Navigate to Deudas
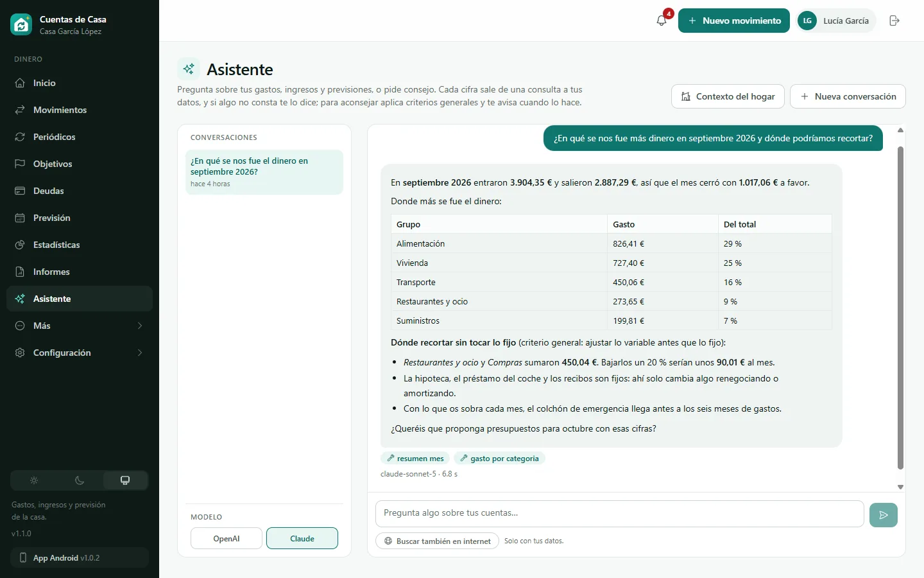This screenshot has width=924, height=578. click(80, 191)
